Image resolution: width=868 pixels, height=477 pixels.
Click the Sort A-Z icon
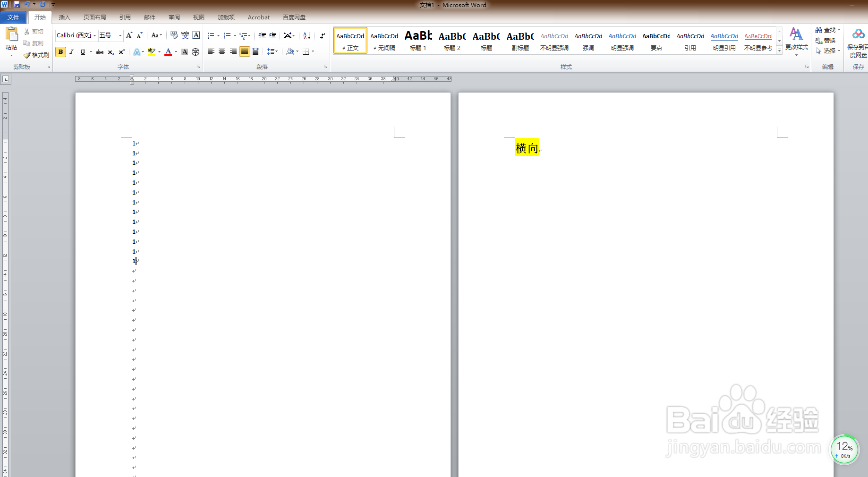tap(306, 35)
